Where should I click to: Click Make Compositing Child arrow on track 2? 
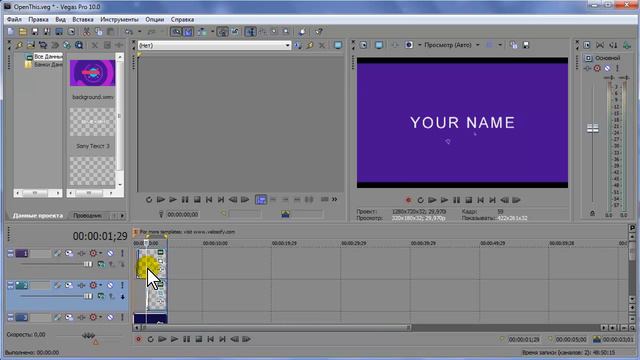click(x=122, y=296)
